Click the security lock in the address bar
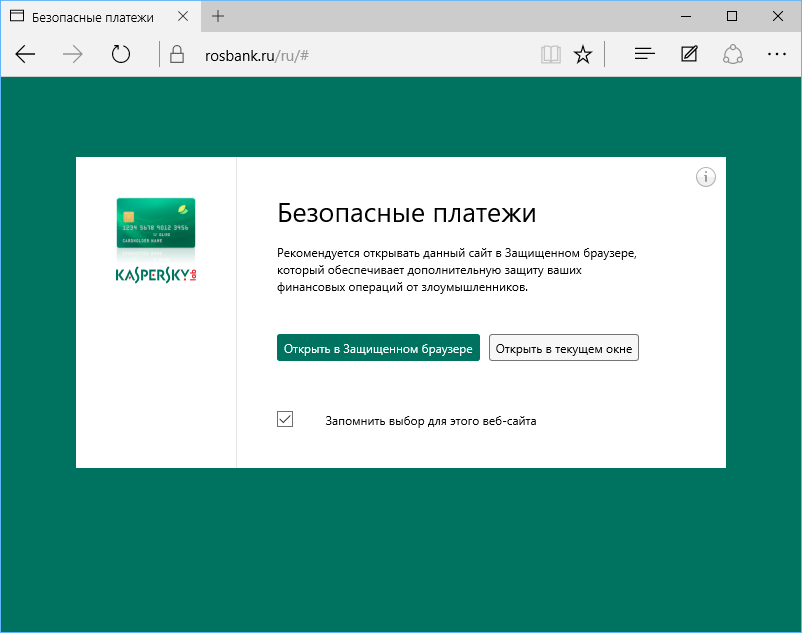 click(x=175, y=54)
